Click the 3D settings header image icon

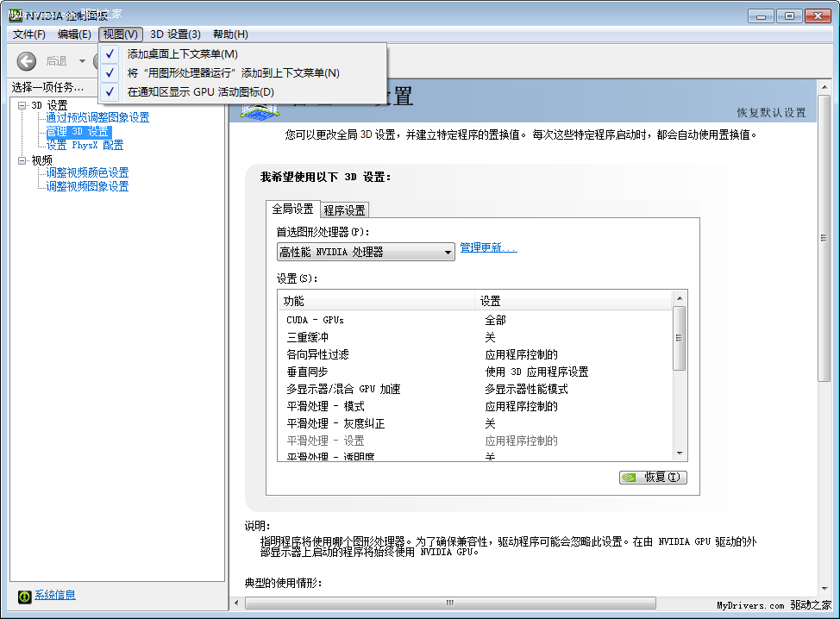pyautogui.click(x=260, y=110)
